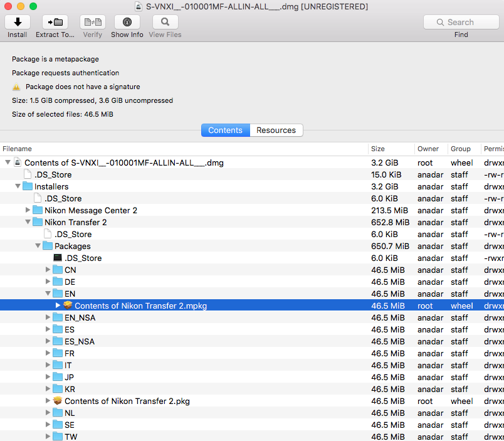Select the EN folder icon
The width and height of the screenshot is (504, 441).
click(x=58, y=294)
